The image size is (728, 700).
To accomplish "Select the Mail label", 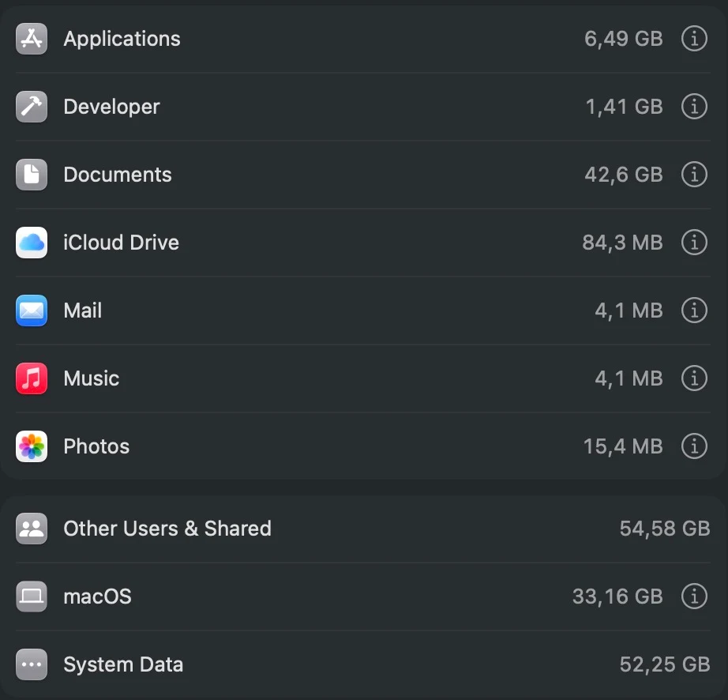I will point(83,310).
